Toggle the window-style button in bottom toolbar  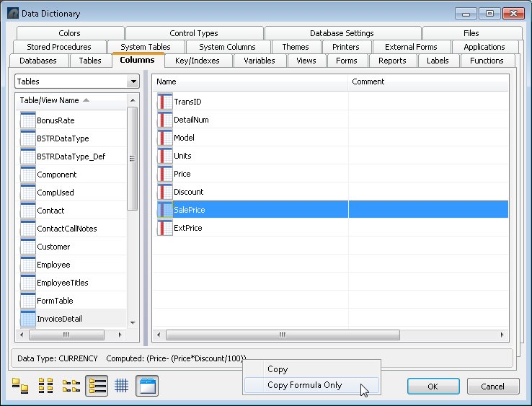pyautogui.click(x=147, y=387)
